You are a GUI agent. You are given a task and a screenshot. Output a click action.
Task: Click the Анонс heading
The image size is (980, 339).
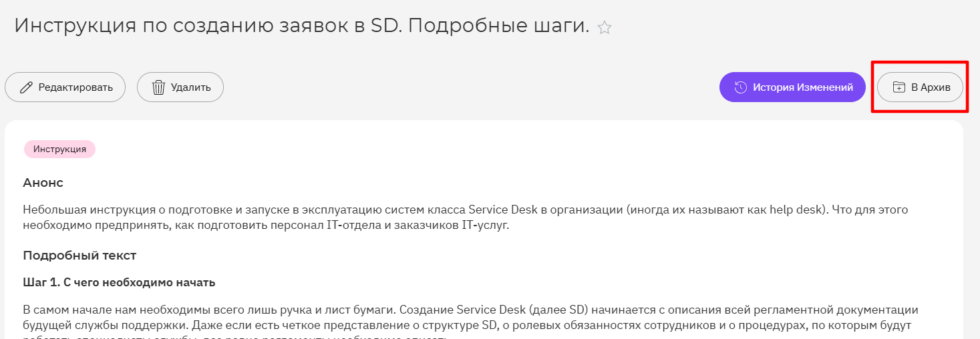point(43,182)
